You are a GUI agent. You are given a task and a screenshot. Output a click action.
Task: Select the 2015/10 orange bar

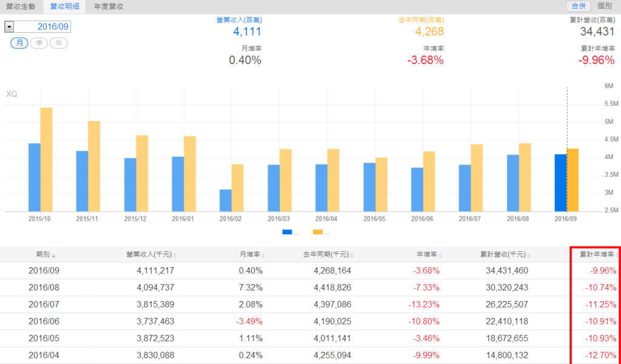[x=46, y=159]
